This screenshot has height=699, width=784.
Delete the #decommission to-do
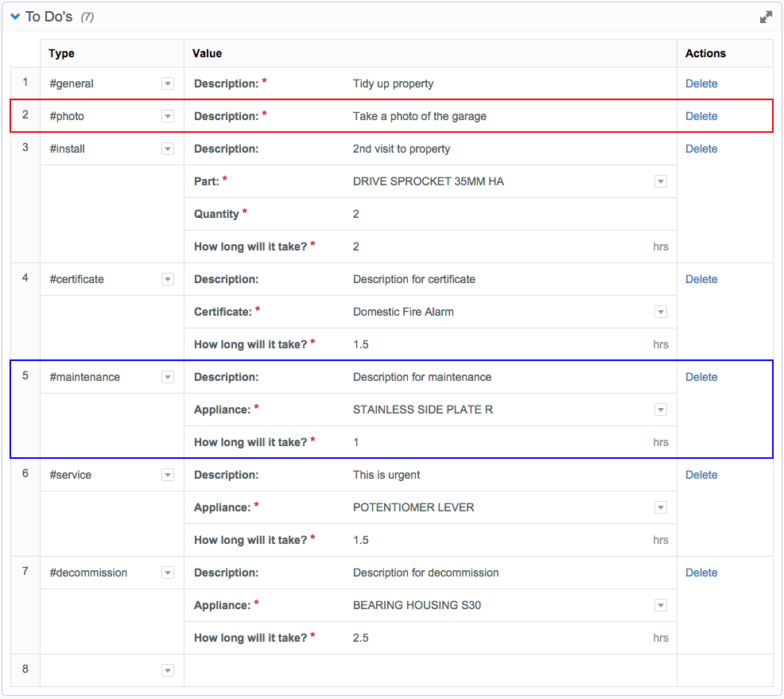tap(701, 573)
